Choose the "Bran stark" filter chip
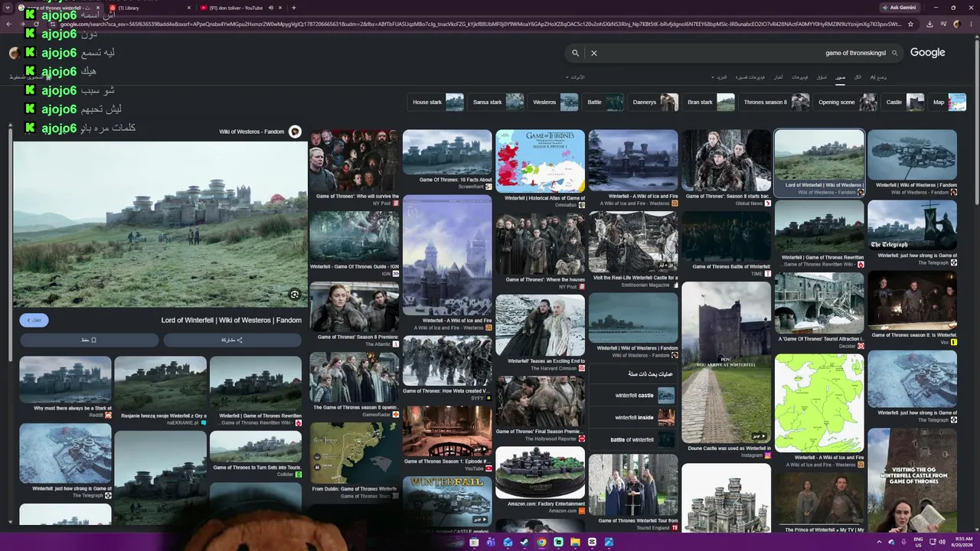The width and height of the screenshot is (980, 551). pyautogui.click(x=709, y=102)
